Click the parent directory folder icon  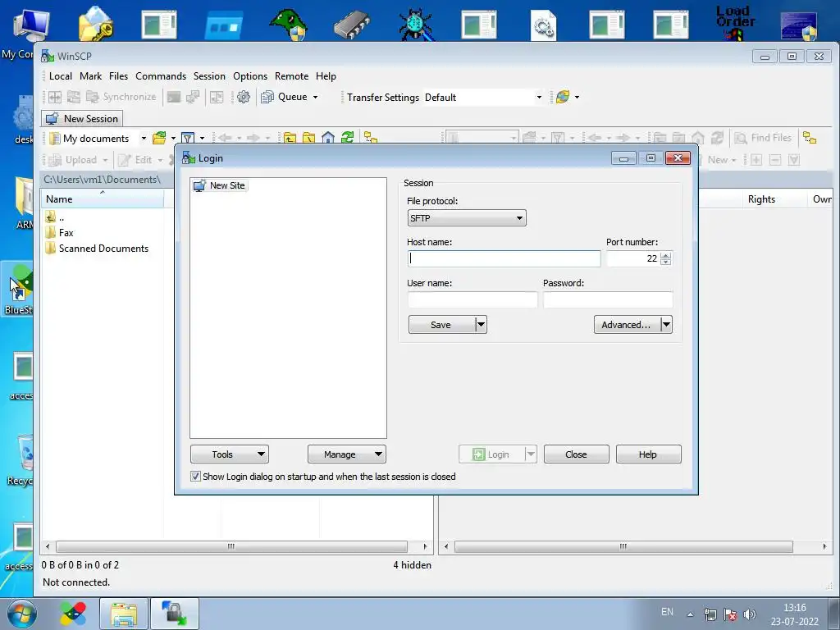tap(290, 138)
